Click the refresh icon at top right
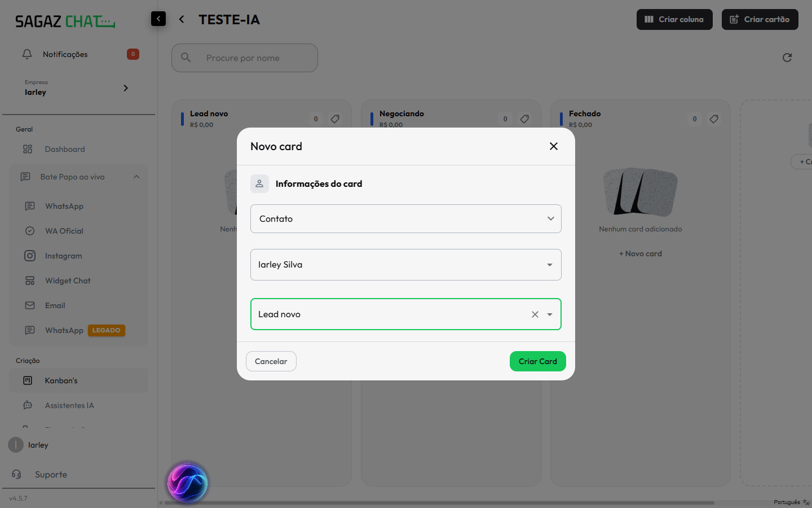Image resolution: width=812 pixels, height=508 pixels. pyautogui.click(x=787, y=58)
